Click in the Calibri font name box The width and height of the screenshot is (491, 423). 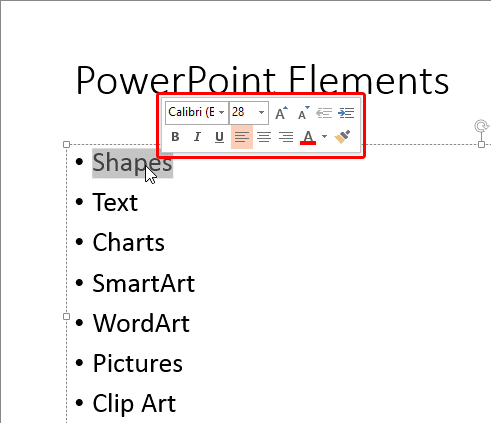pyautogui.click(x=192, y=112)
